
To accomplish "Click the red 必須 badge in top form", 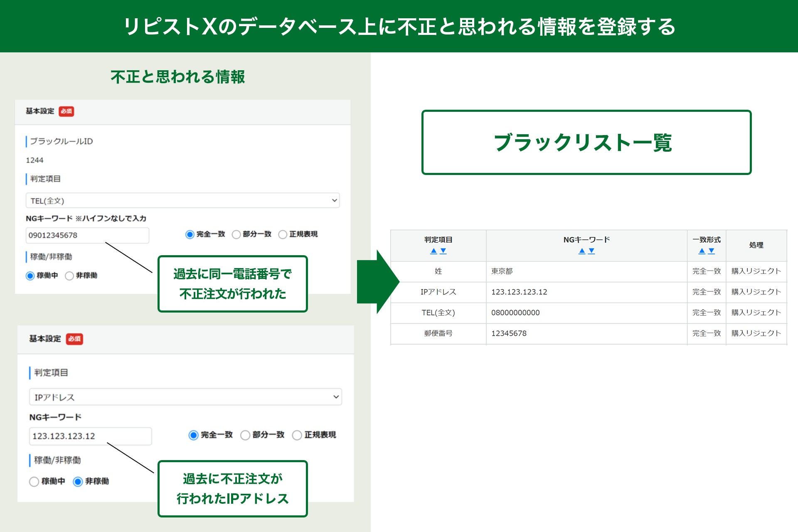I will [x=66, y=111].
